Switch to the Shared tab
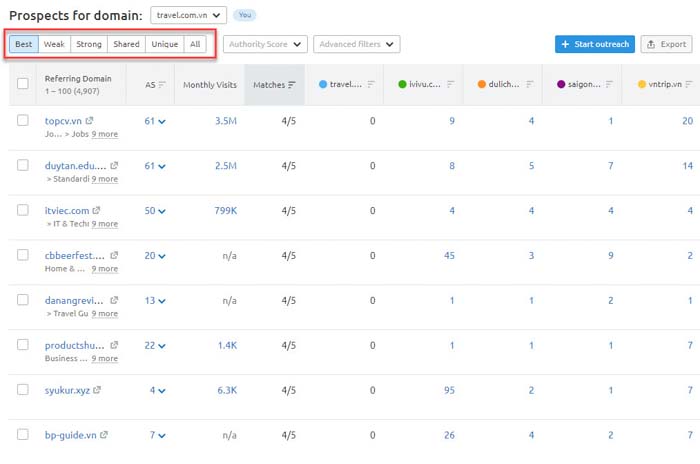Image resolution: width=700 pixels, height=464 pixels. tap(126, 44)
